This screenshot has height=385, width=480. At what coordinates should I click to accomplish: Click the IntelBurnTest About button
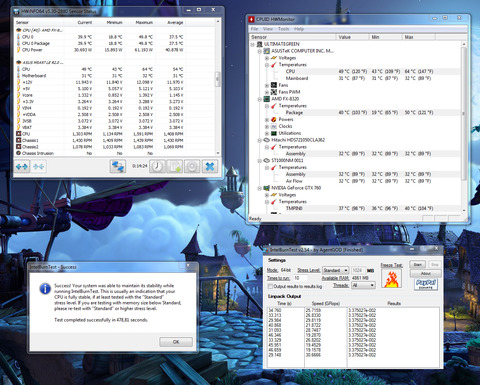[426, 273]
